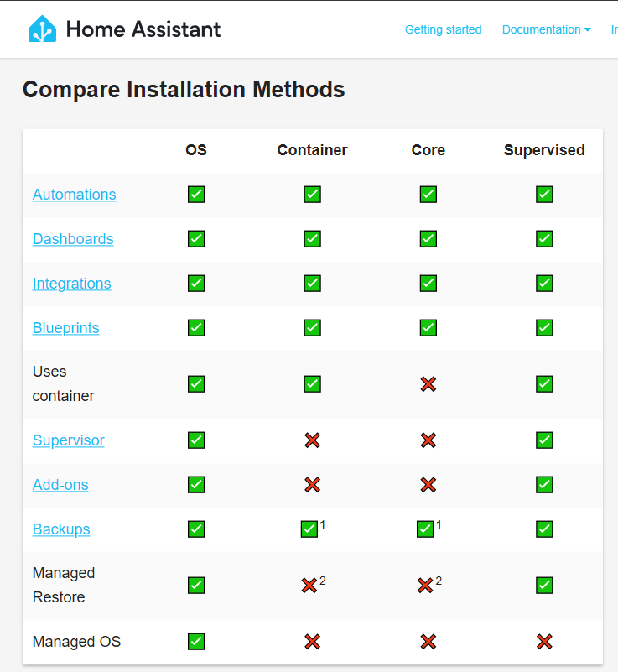Open the Supervisor link
This screenshot has height=672, width=618.
point(69,440)
